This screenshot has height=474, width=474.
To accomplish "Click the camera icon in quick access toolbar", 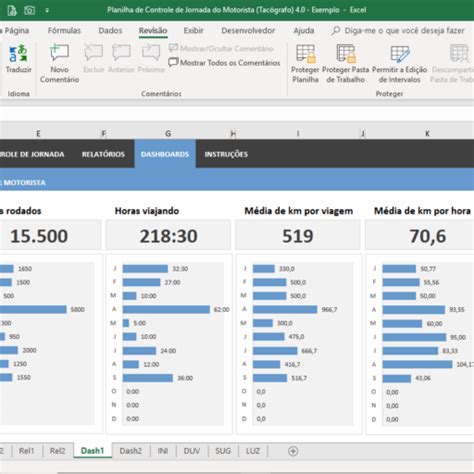I will click(29, 10).
